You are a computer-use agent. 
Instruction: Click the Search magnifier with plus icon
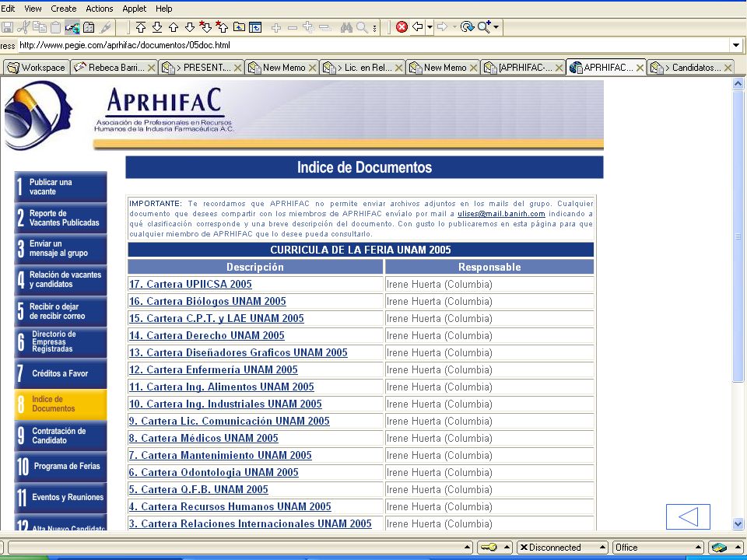click(x=484, y=27)
